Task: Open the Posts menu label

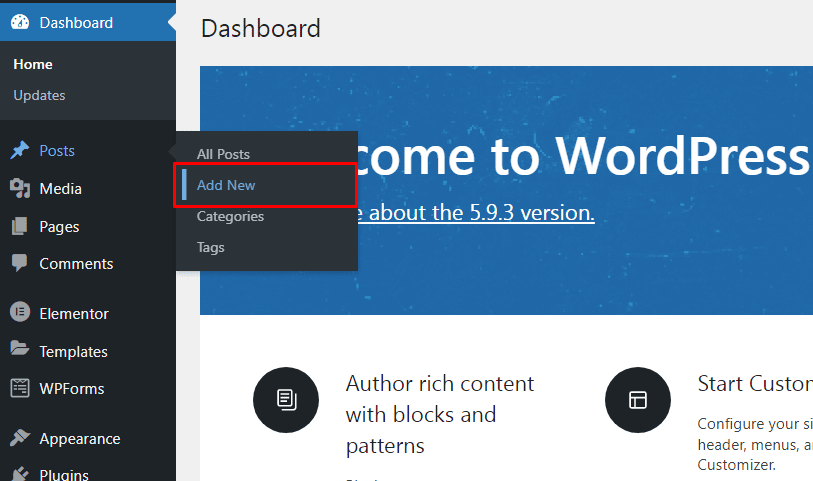Action: (57, 151)
